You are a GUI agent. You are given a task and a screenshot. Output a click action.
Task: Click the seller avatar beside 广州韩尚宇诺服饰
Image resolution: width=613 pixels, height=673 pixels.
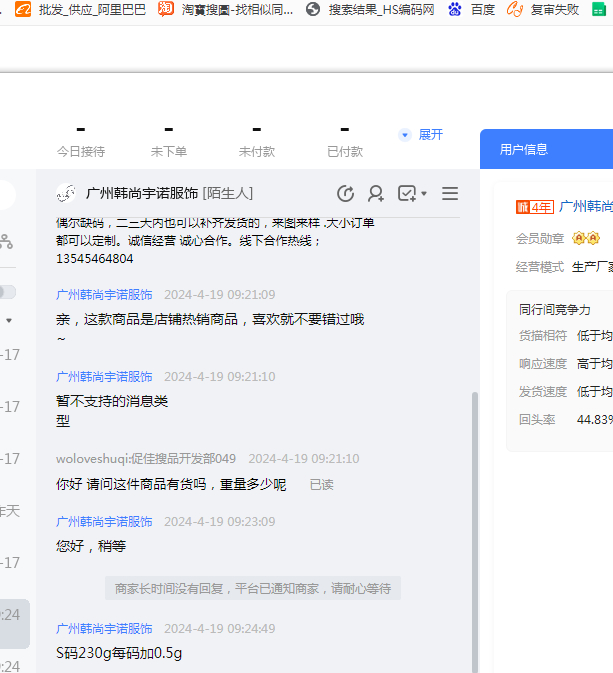point(66,193)
